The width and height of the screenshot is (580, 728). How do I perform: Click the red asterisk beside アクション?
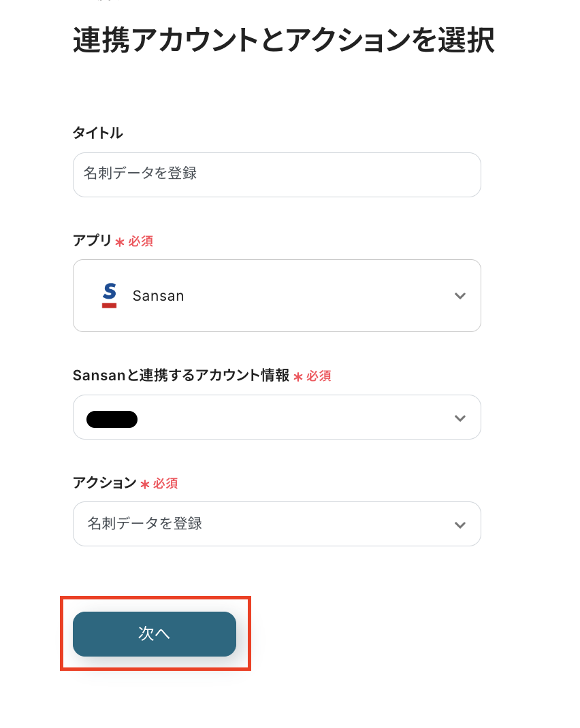click(145, 484)
